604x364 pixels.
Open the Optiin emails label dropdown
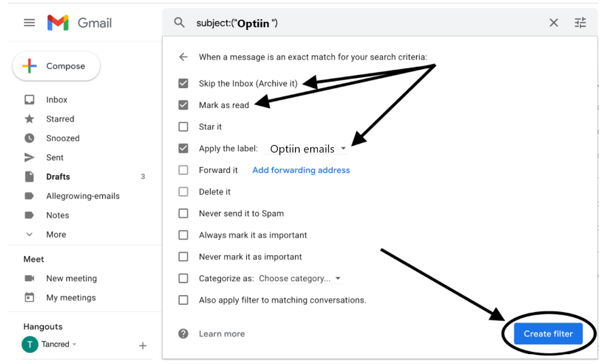click(306, 148)
